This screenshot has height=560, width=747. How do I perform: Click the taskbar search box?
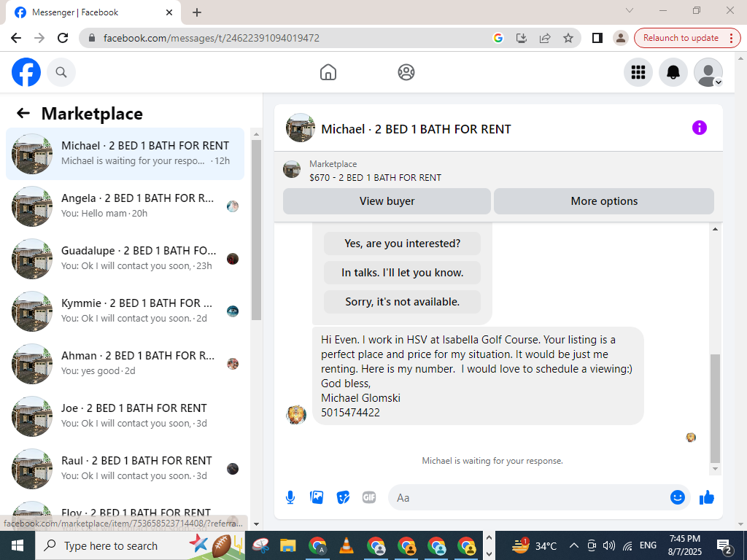139,545
